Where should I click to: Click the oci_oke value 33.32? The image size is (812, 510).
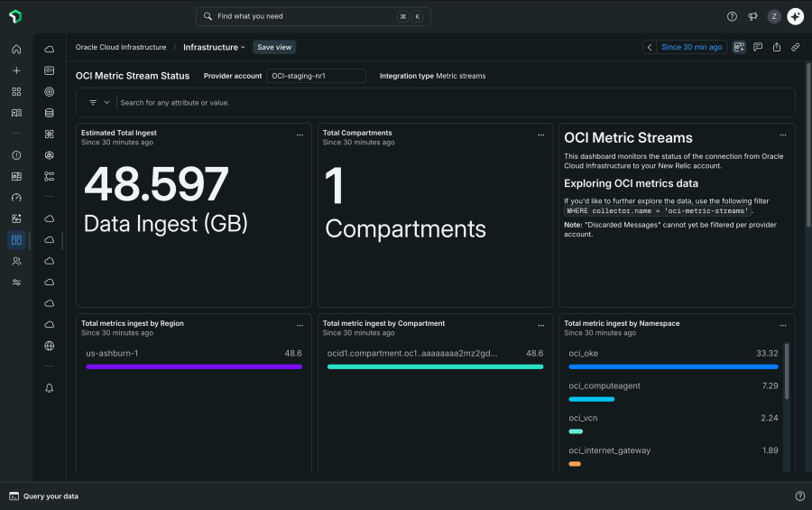[767, 354]
